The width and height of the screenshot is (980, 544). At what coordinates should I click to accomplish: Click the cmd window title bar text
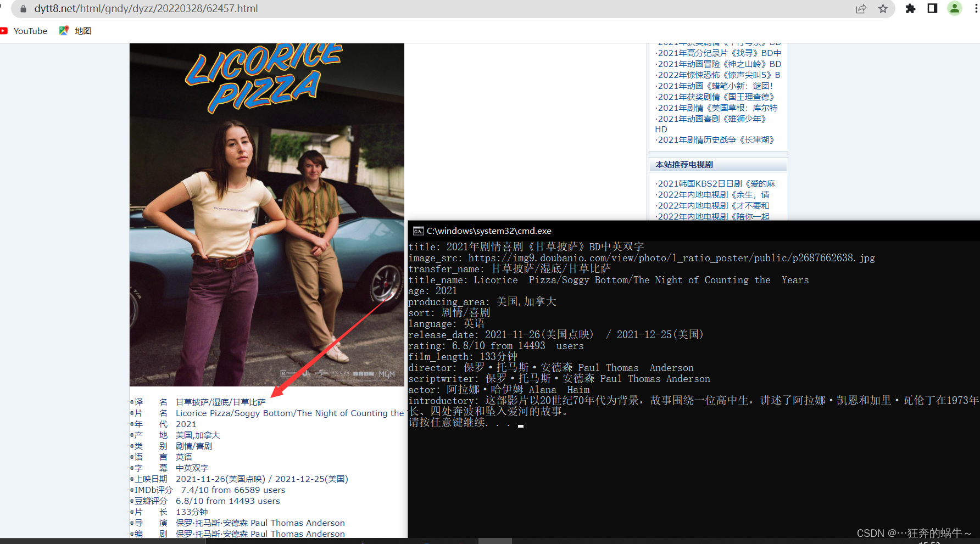pyautogui.click(x=489, y=231)
